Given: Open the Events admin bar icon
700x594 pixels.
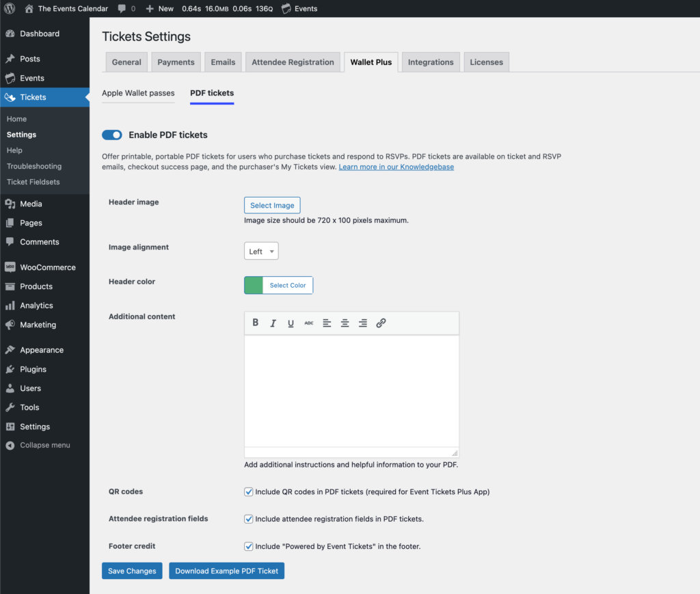Looking at the screenshot, I should (x=288, y=9).
